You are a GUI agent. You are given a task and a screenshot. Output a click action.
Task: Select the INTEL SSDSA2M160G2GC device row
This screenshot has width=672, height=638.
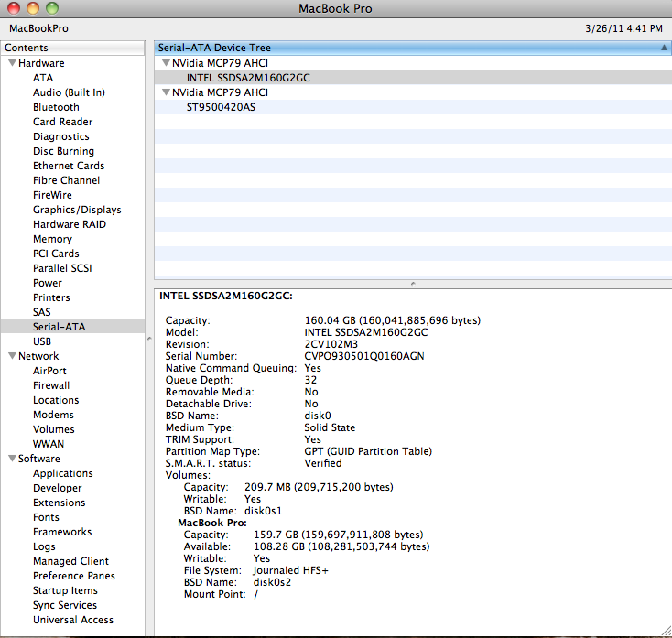pyautogui.click(x=413, y=78)
